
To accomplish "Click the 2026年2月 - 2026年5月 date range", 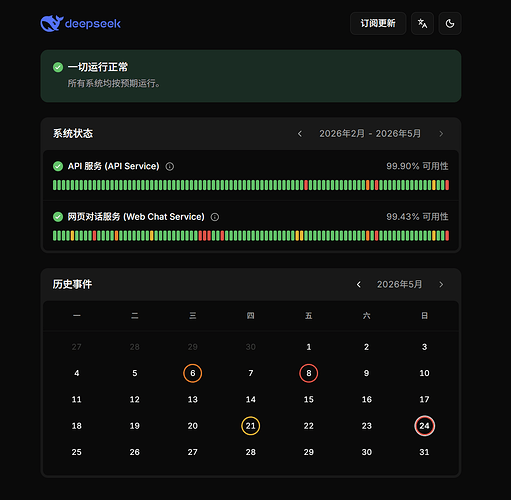I will click(x=370, y=134).
